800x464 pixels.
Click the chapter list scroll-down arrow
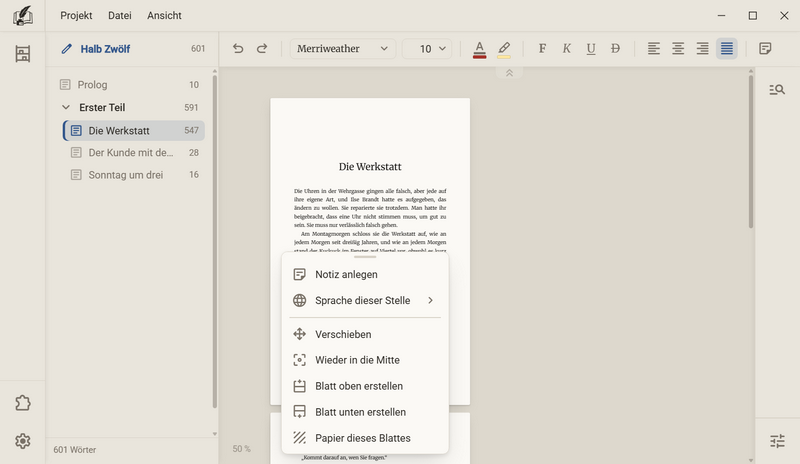(x=214, y=434)
